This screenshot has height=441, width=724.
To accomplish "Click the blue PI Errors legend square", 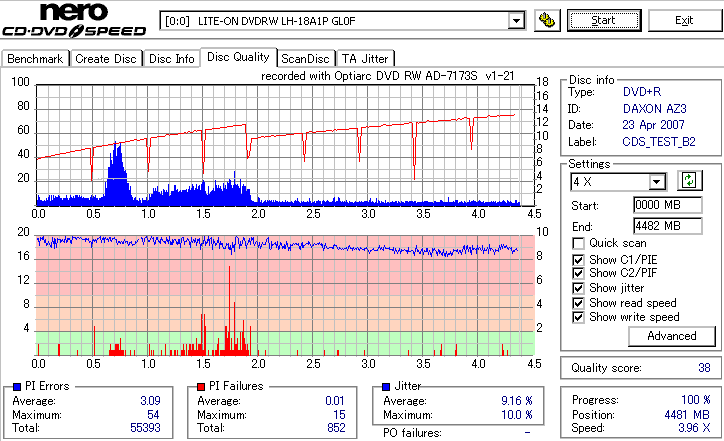I will (17, 387).
